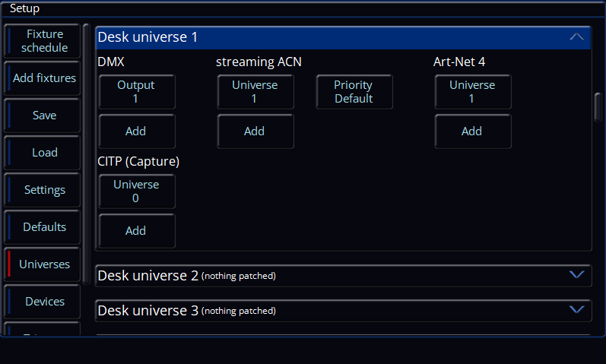The height and width of the screenshot is (364, 606).
Task: Click the DMX Output 1 button
Action: tap(137, 92)
